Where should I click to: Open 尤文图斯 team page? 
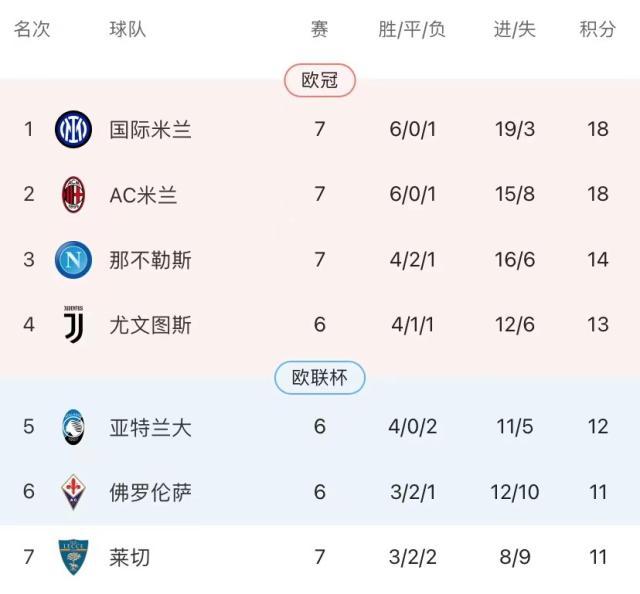point(150,325)
